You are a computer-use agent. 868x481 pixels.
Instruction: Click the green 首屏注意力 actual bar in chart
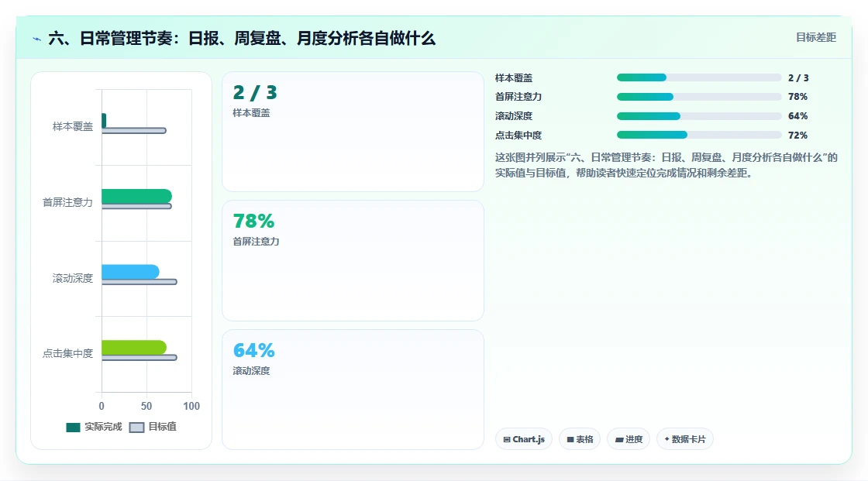(136, 196)
